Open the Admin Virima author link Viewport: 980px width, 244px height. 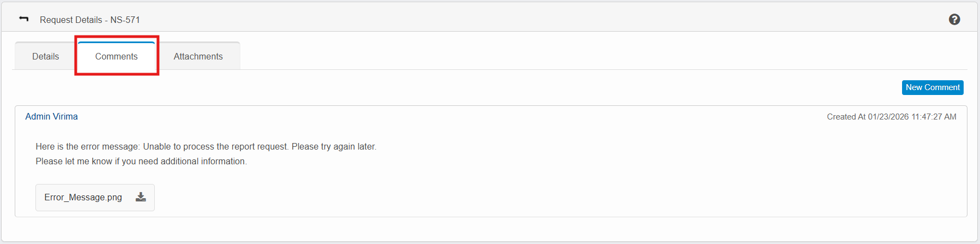point(51,116)
